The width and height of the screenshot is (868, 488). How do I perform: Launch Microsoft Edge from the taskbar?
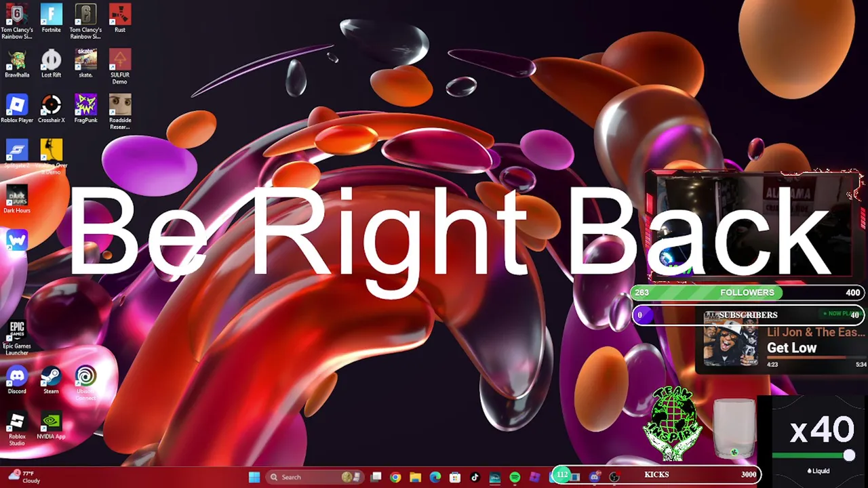(x=435, y=477)
